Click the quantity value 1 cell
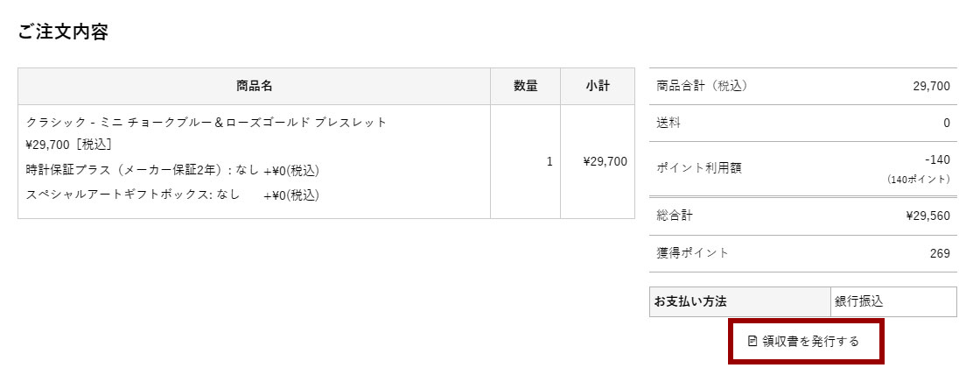Screen dimensions: 980x368 (549, 161)
